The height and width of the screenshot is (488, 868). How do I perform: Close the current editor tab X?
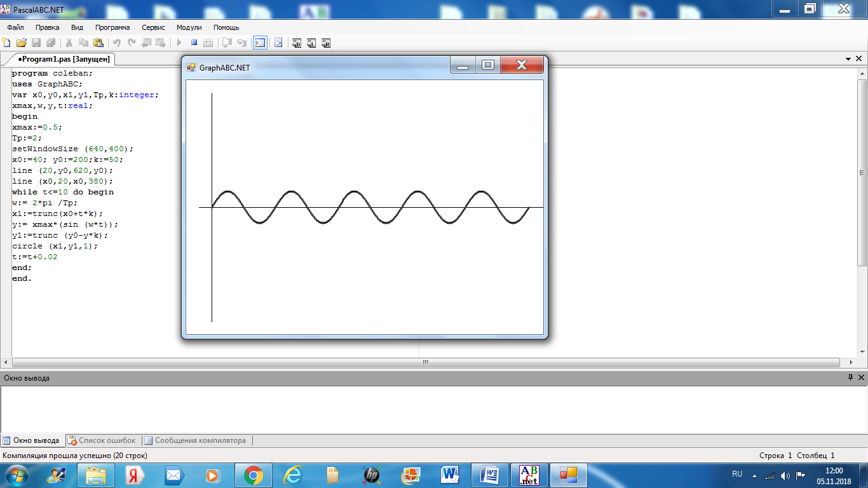pos(858,58)
